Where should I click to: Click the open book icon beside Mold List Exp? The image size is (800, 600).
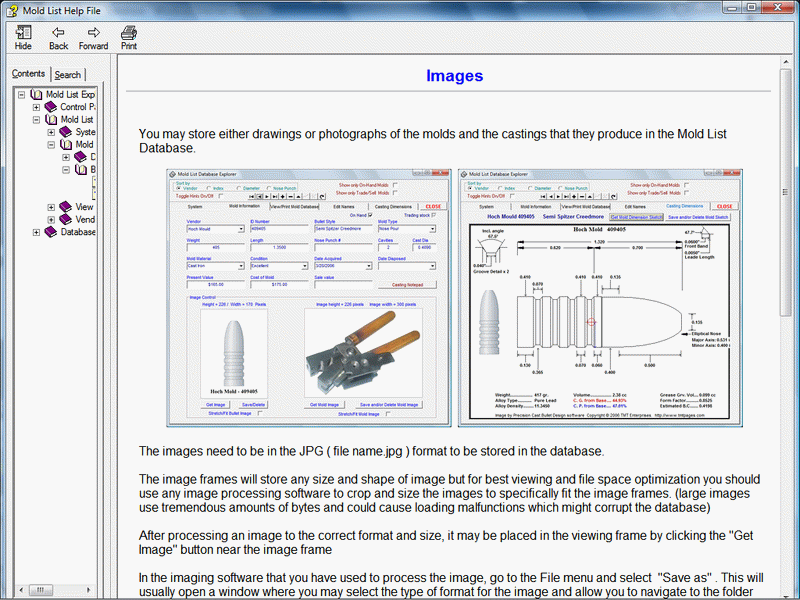click(x=36, y=94)
